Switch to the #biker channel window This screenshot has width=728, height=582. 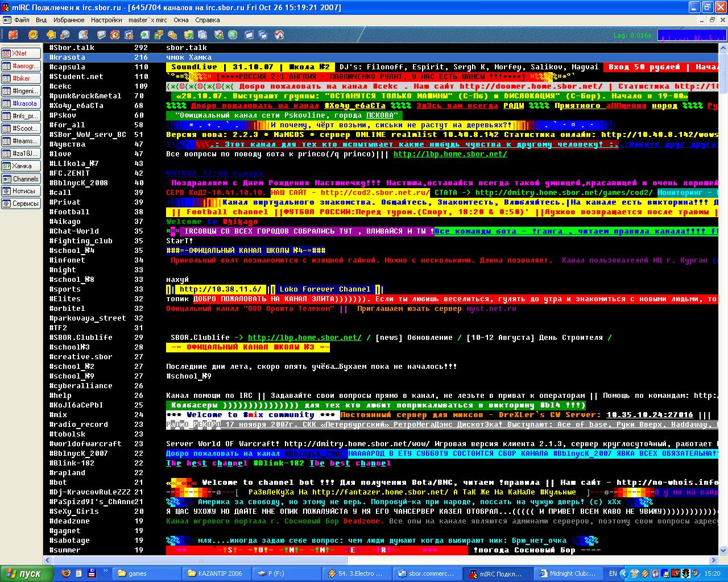[21, 78]
